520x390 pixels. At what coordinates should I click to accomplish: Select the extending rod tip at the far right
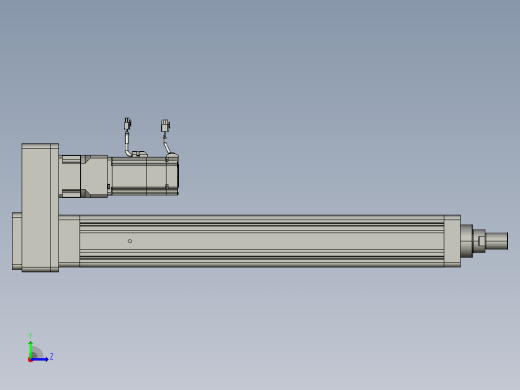click(497, 241)
